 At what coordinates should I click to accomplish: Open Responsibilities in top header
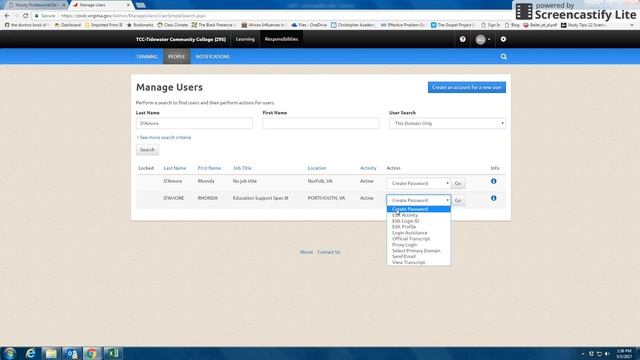[x=281, y=39]
